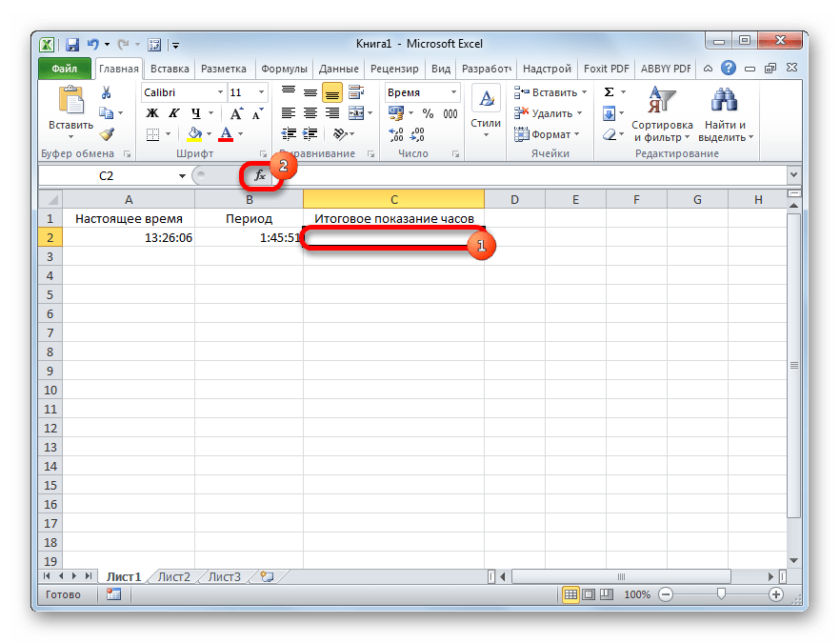
Task: Save the workbook with the floppy icon
Action: point(71,45)
